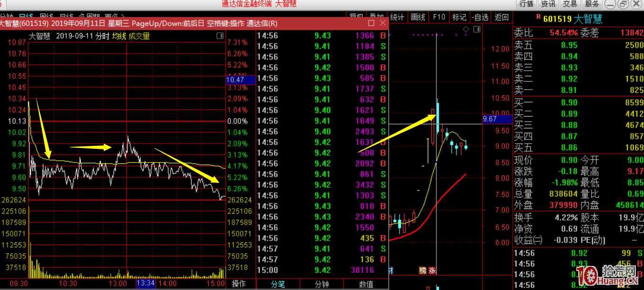The image size is (644, 290).
Task: Click the 涨幅 value -1.98%
Action: 564,183
